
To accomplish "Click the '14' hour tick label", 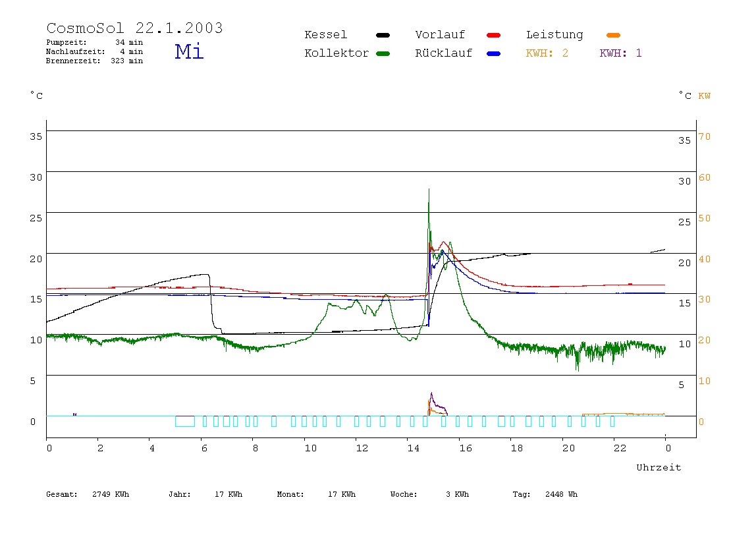I will pyautogui.click(x=413, y=448).
